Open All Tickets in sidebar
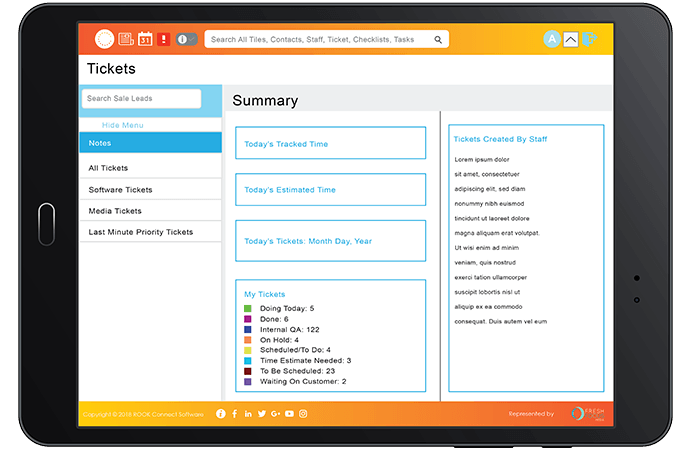Screen dimensions: 690x450 (x=150, y=168)
